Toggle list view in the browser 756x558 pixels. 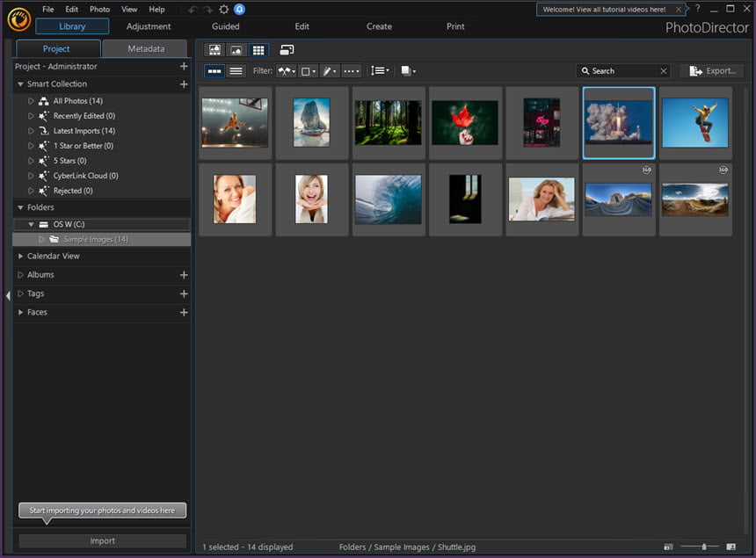tap(236, 71)
